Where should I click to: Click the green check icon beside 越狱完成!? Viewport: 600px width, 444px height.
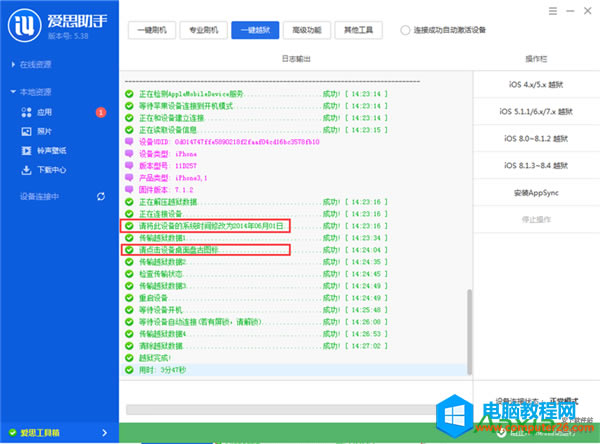129,358
